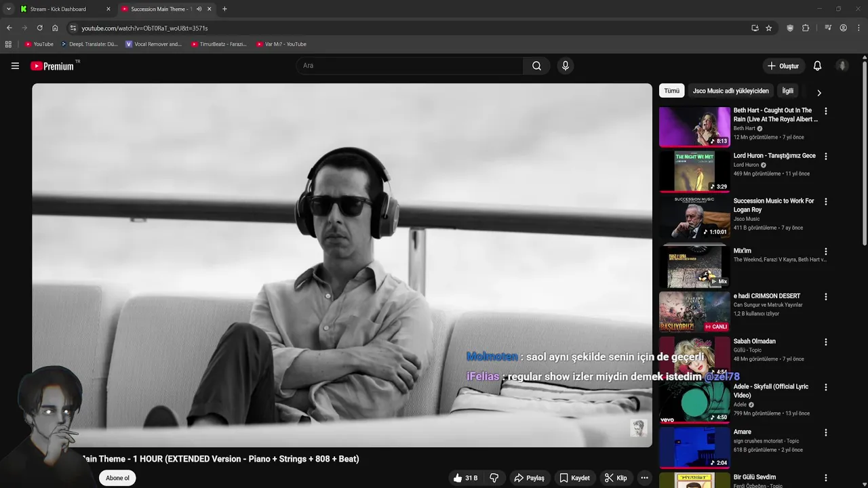The width and height of the screenshot is (868, 488).
Task: Open YouTube notifications bell
Action: [x=817, y=66]
